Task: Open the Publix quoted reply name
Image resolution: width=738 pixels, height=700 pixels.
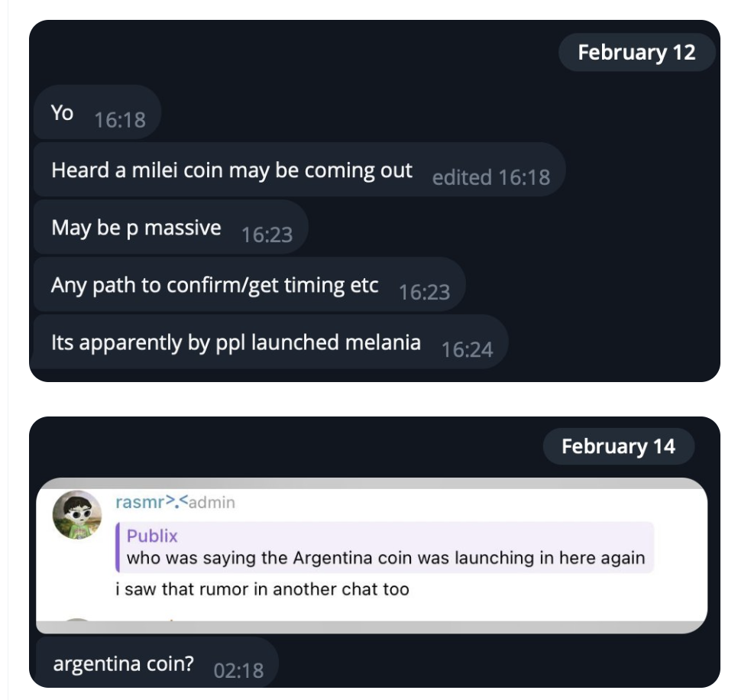Action: tap(152, 536)
